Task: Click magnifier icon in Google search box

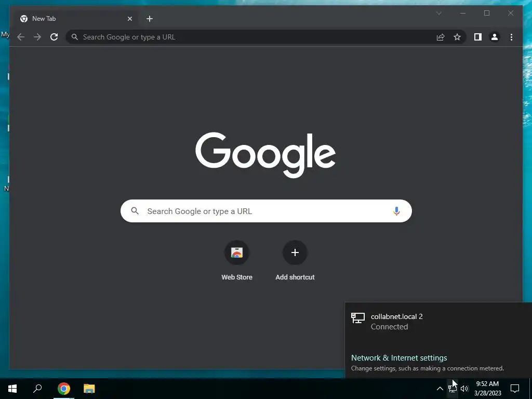Action: click(x=135, y=211)
